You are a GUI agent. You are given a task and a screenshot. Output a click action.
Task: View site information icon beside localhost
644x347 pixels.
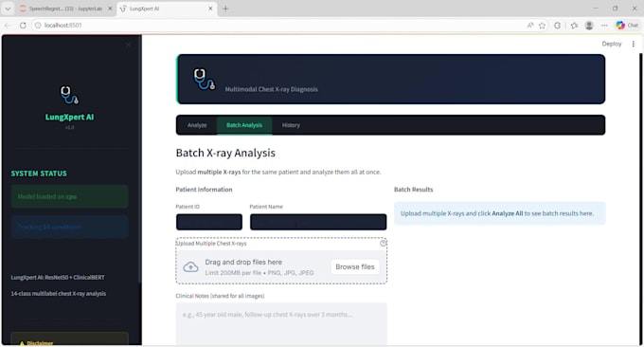(38, 25)
